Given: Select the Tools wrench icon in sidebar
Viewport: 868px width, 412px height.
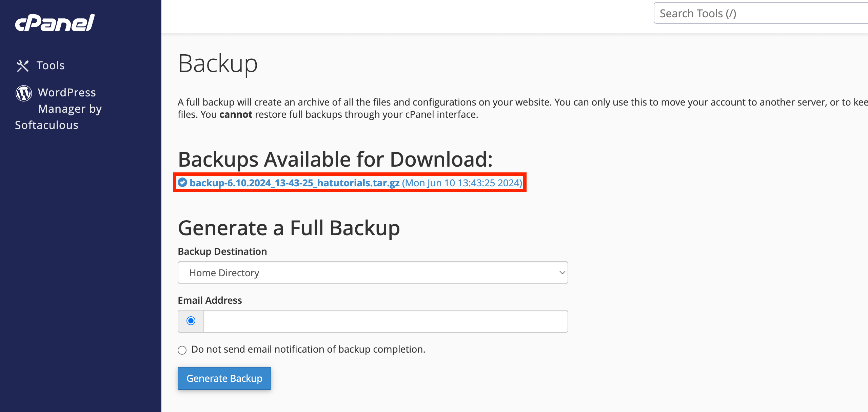Looking at the screenshot, I should 23,65.
